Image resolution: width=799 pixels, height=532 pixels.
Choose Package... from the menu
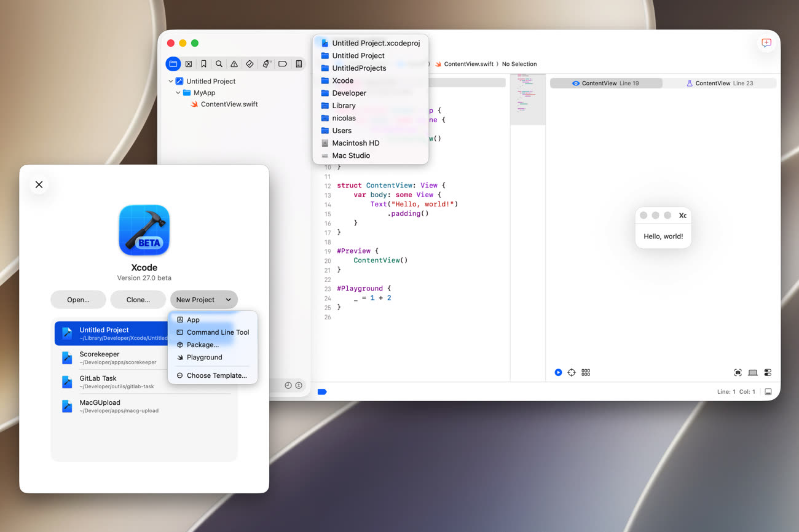tap(213, 345)
